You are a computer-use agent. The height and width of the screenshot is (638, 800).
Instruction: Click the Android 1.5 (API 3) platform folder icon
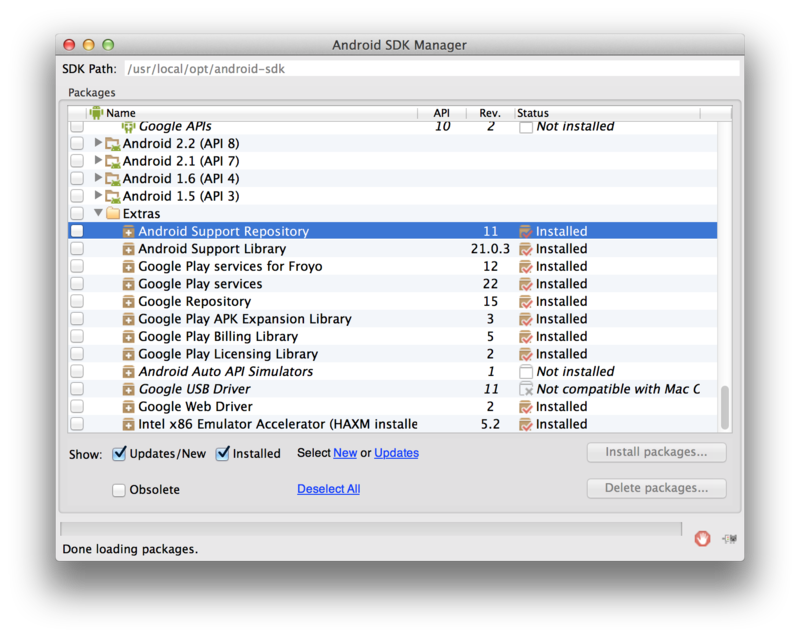click(x=112, y=197)
